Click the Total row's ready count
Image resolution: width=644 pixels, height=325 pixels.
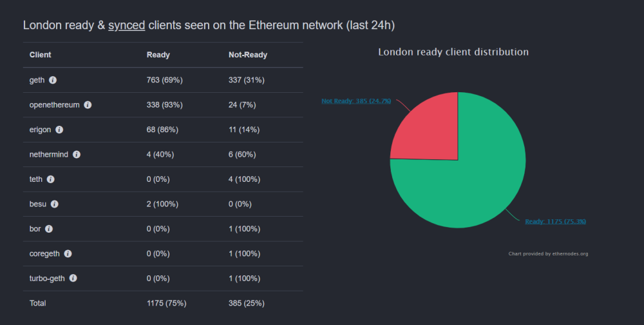(166, 303)
